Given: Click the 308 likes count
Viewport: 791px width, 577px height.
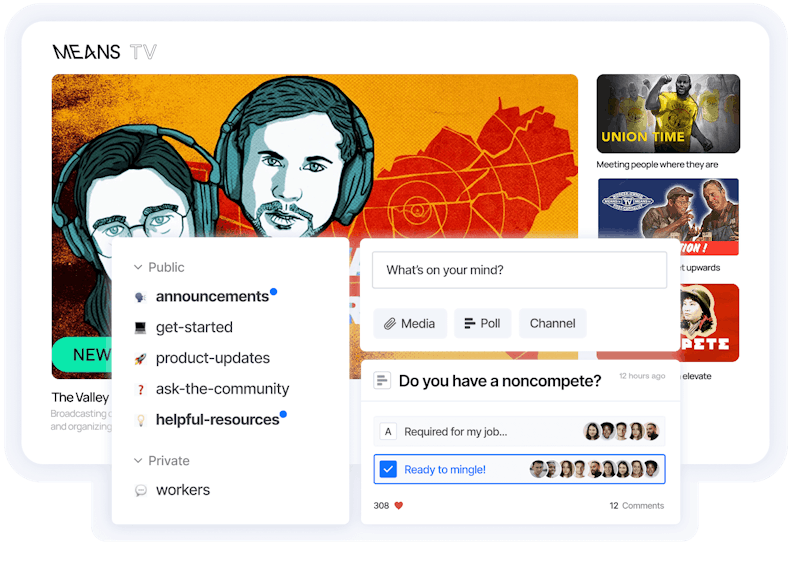Looking at the screenshot, I should 381,505.
